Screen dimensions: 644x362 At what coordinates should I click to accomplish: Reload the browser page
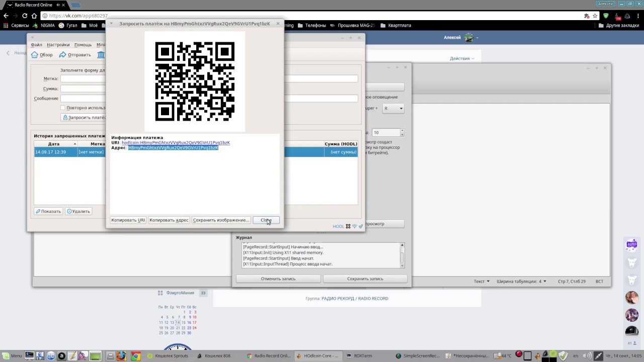25,16
